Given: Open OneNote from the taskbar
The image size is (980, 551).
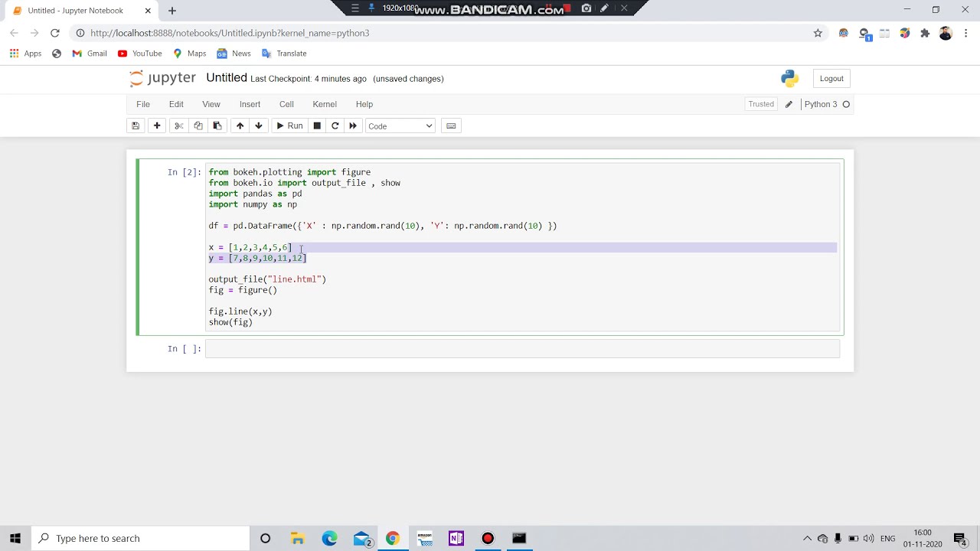Looking at the screenshot, I should click(456, 538).
